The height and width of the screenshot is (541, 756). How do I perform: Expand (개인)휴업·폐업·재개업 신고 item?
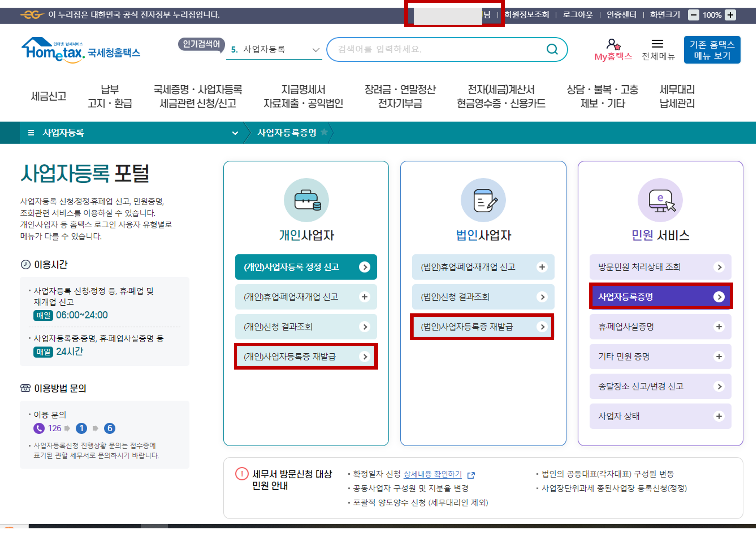pos(365,297)
